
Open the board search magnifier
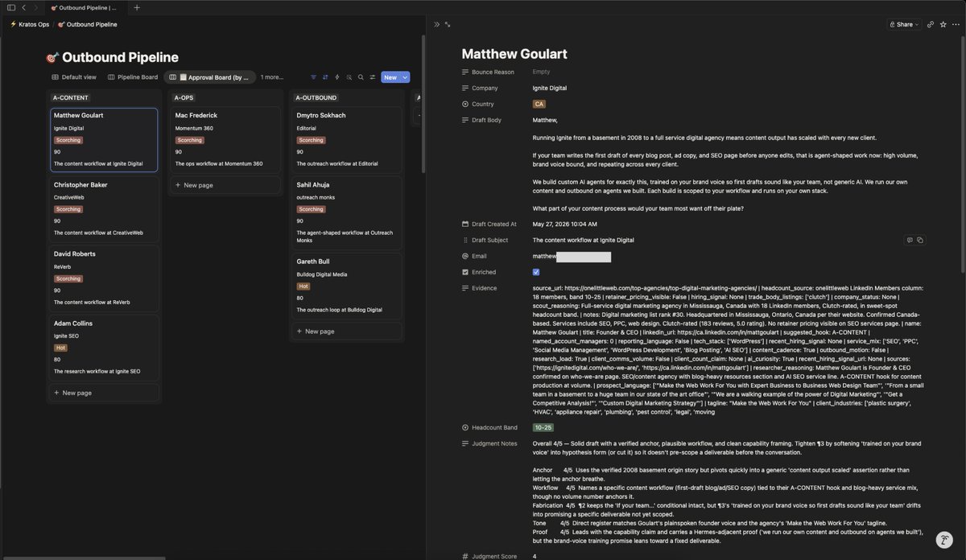(x=361, y=77)
